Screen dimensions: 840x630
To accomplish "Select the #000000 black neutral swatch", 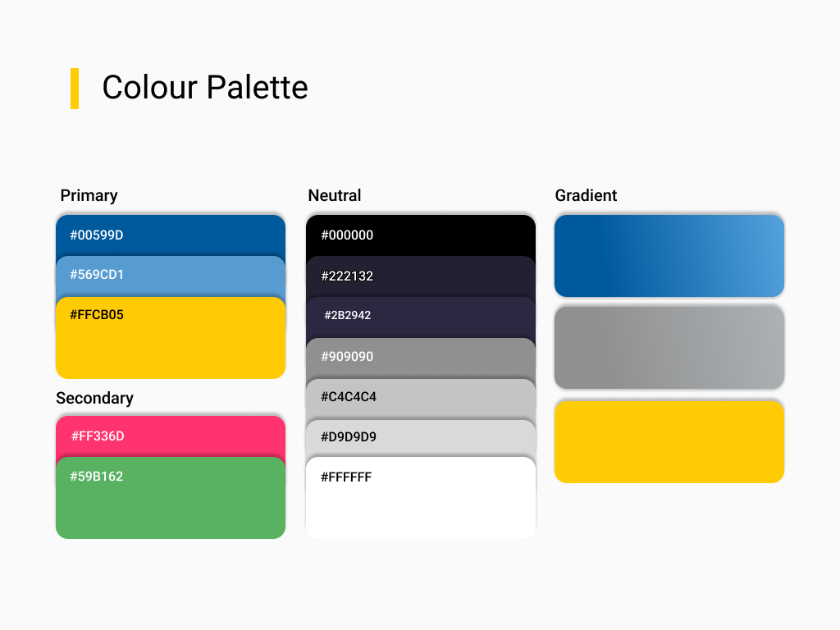I will pyautogui.click(x=421, y=235).
